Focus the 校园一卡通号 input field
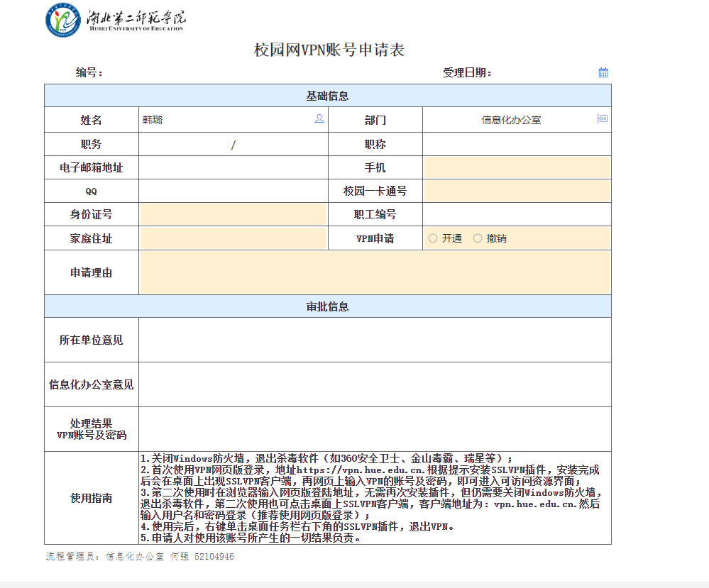709x588 pixels. [516, 192]
